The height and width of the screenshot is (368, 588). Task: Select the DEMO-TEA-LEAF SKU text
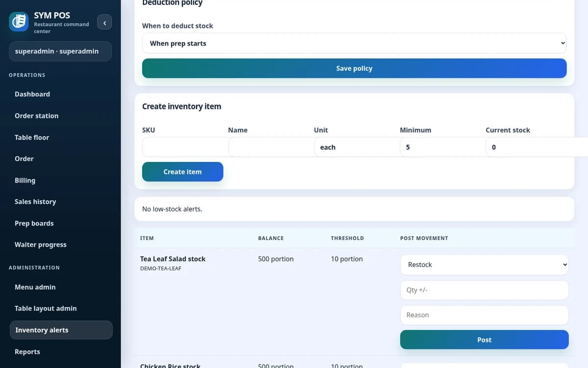point(161,268)
